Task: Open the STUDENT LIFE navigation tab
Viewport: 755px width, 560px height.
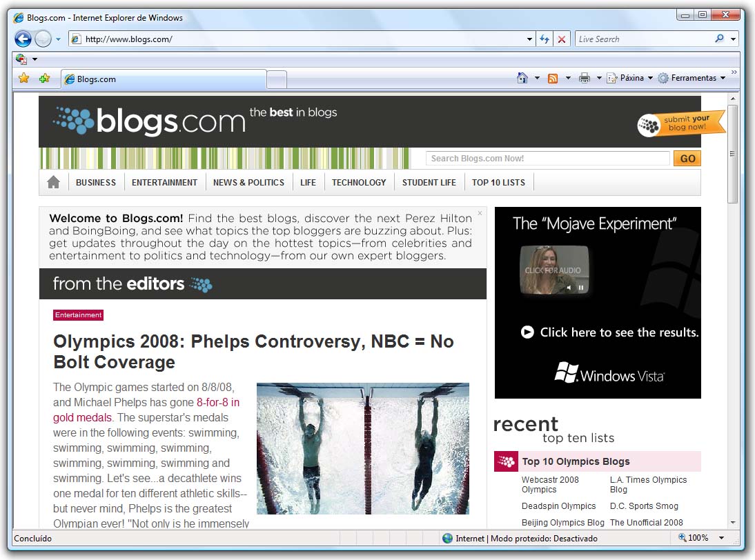Action: pos(429,183)
